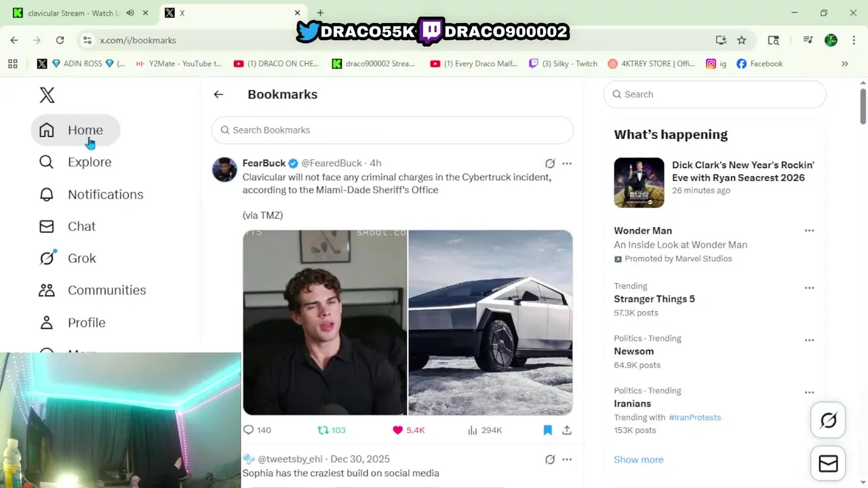Screen dimensions: 868x488
Task: Open more options for Stranger Things 5 trend
Action: point(809,288)
